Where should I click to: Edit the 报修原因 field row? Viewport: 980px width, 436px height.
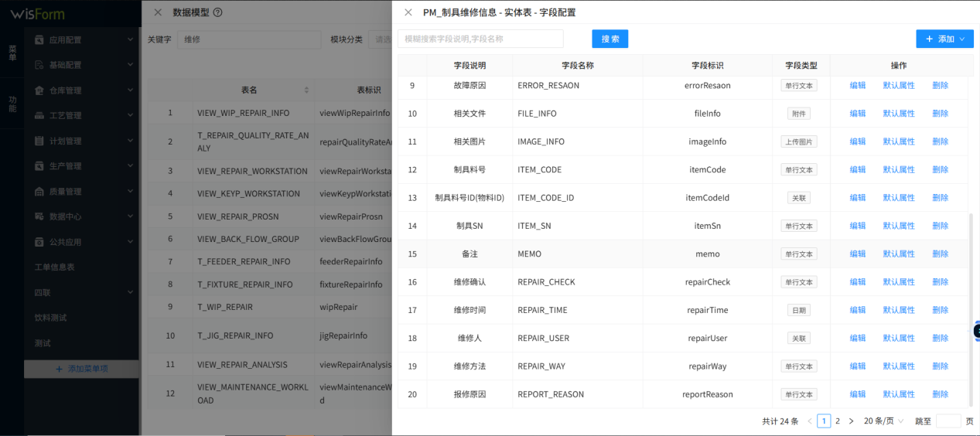pyautogui.click(x=858, y=394)
